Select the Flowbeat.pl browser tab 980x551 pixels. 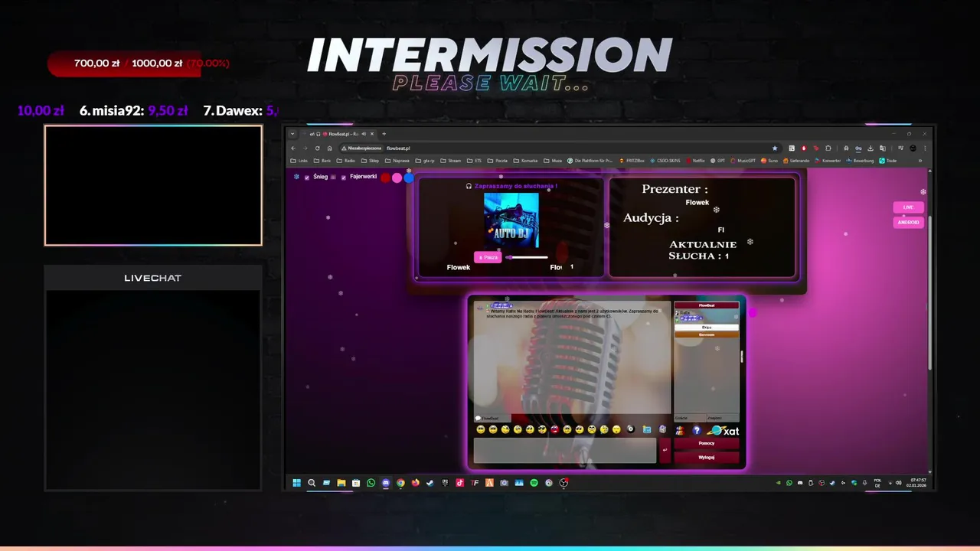(x=338, y=134)
